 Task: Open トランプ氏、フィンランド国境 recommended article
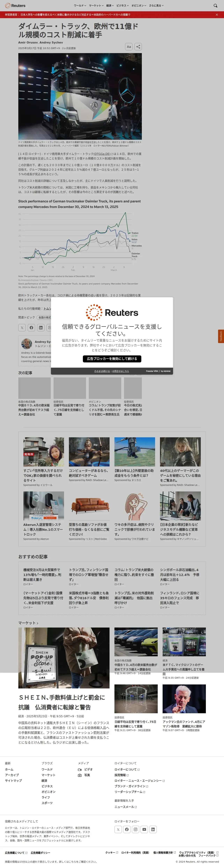[x=89, y=575]
